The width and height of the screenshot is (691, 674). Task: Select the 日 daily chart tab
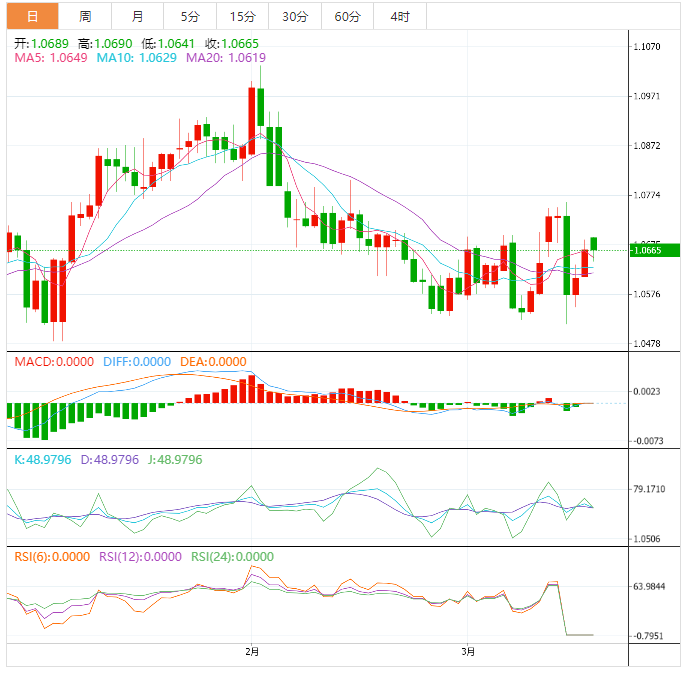[33, 16]
